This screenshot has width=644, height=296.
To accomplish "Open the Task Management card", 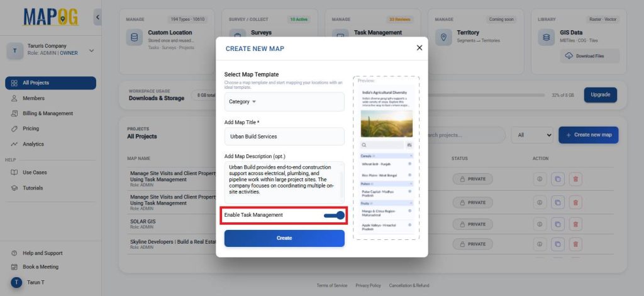I will point(373,42).
